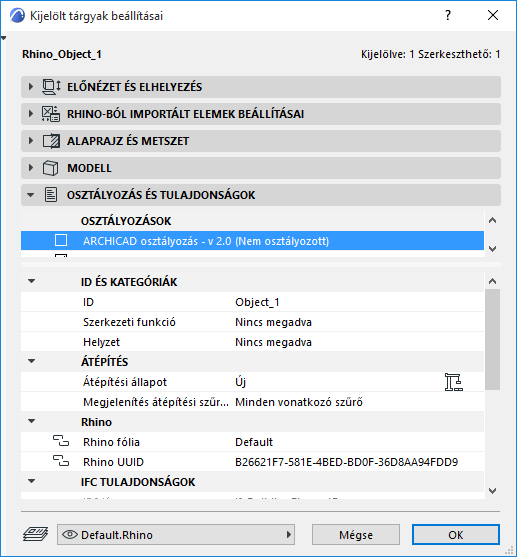Open the Default.Rhino layer dropdown
The height and width of the screenshot is (557, 517).
point(176,535)
